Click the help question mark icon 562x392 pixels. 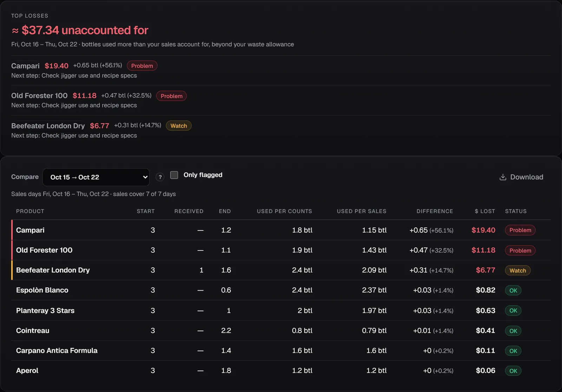(x=160, y=177)
